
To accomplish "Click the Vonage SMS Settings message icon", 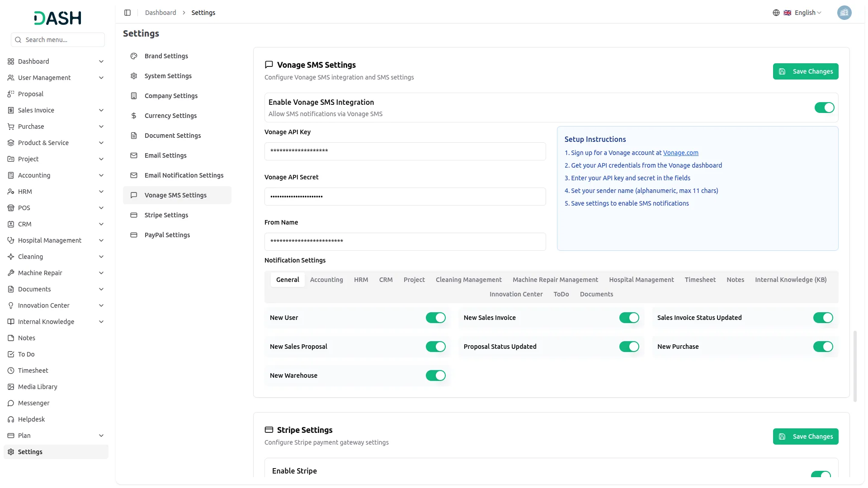I will coord(134,195).
